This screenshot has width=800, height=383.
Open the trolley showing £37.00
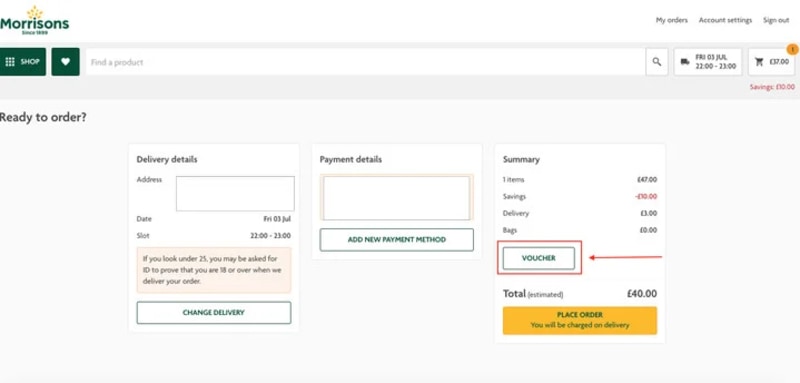(x=771, y=62)
